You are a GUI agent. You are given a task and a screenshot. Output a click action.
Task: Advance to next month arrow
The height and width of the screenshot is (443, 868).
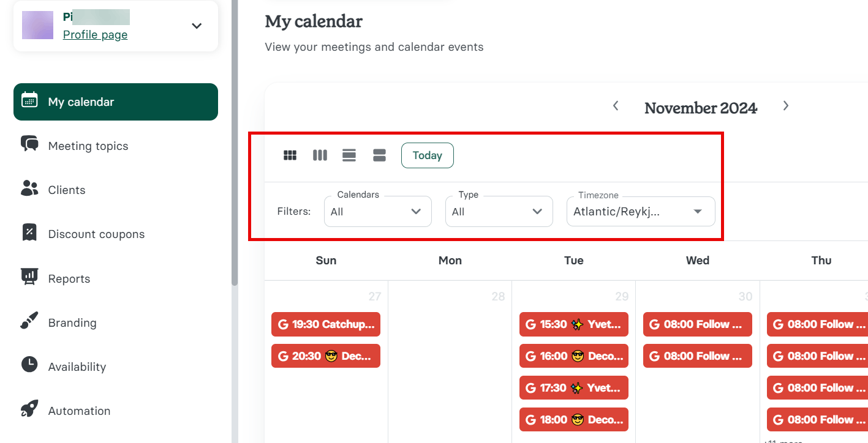click(786, 106)
